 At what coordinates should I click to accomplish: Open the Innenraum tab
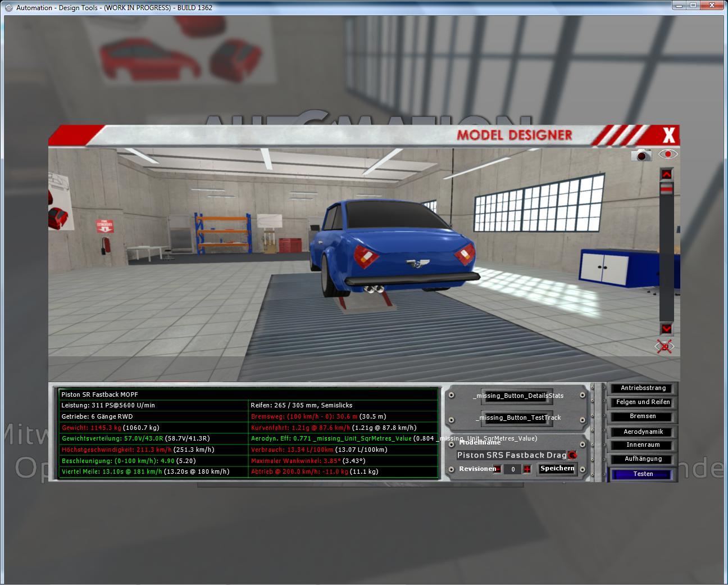click(x=643, y=445)
